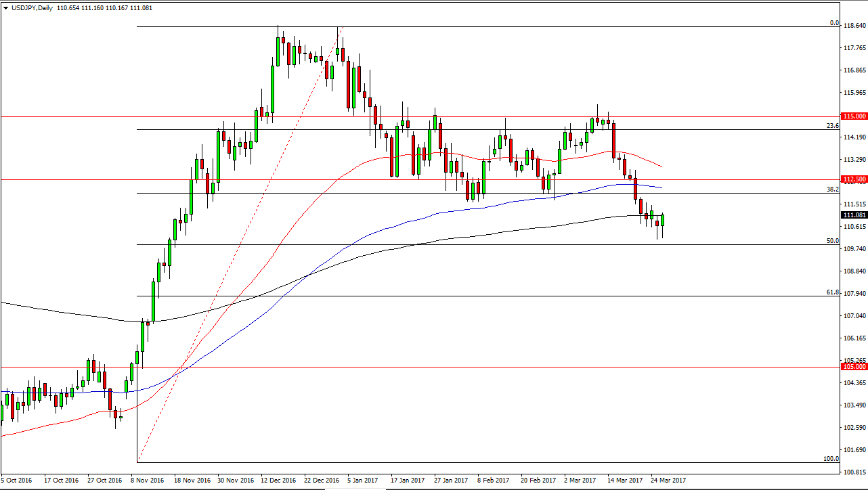This screenshot has height=490, width=868.
Task: Click the 112.500 red price tag on axis
Action: pos(852,178)
